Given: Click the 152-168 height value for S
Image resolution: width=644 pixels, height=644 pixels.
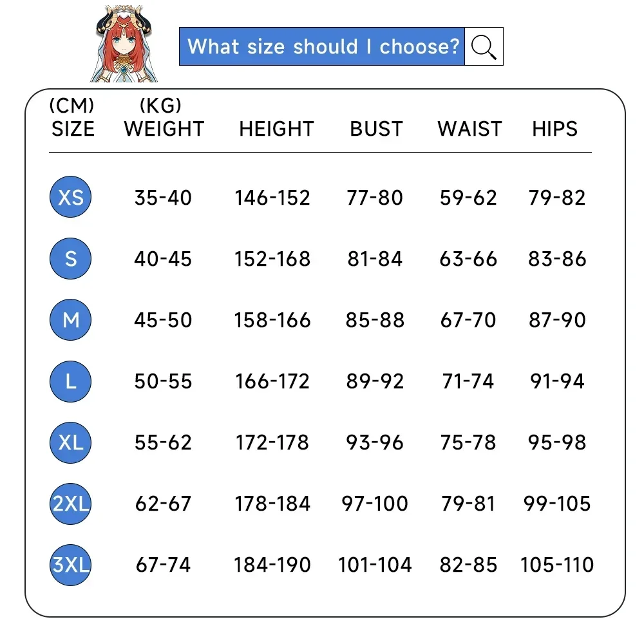Looking at the screenshot, I should tap(272, 259).
